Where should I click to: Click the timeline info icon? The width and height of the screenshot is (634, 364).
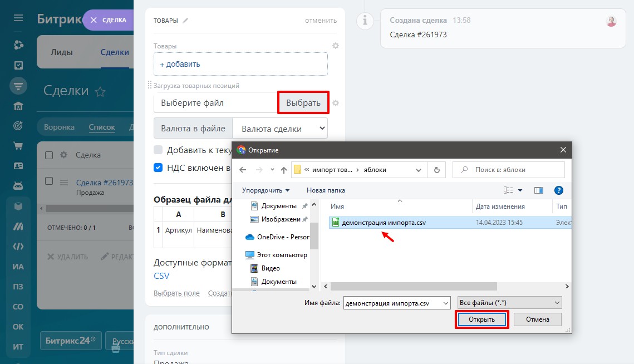365,20
